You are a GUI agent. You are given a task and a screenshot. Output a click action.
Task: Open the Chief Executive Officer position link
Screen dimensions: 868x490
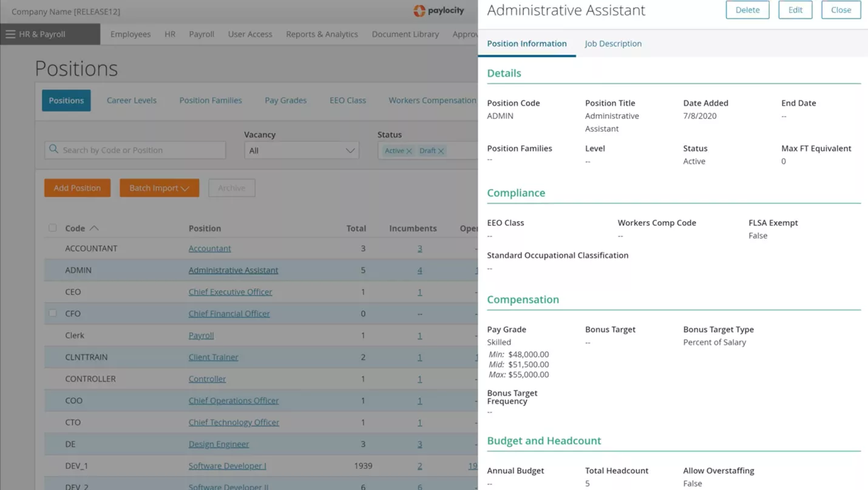(x=230, y=292)
